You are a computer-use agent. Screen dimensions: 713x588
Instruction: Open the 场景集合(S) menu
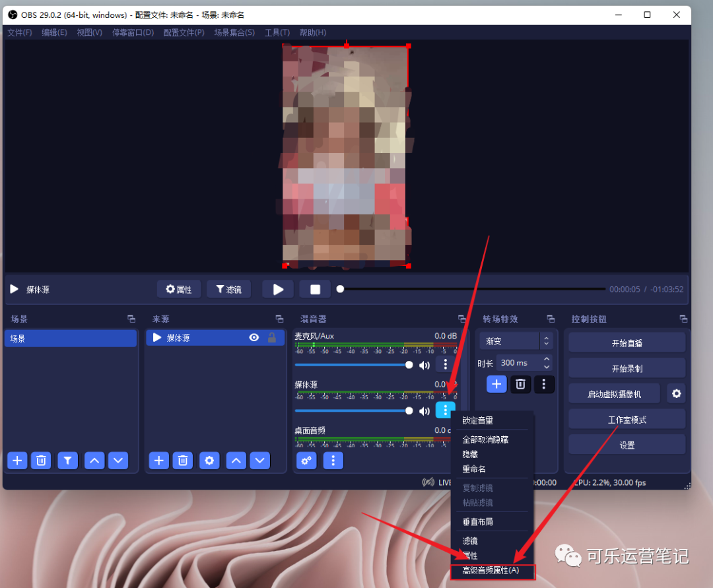(x=234, y=33)
